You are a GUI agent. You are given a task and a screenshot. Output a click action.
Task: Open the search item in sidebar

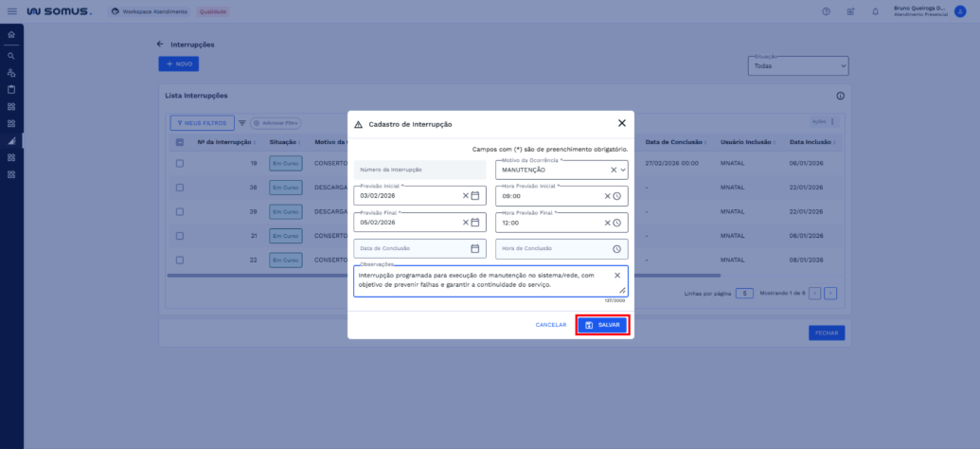[11, 56]
